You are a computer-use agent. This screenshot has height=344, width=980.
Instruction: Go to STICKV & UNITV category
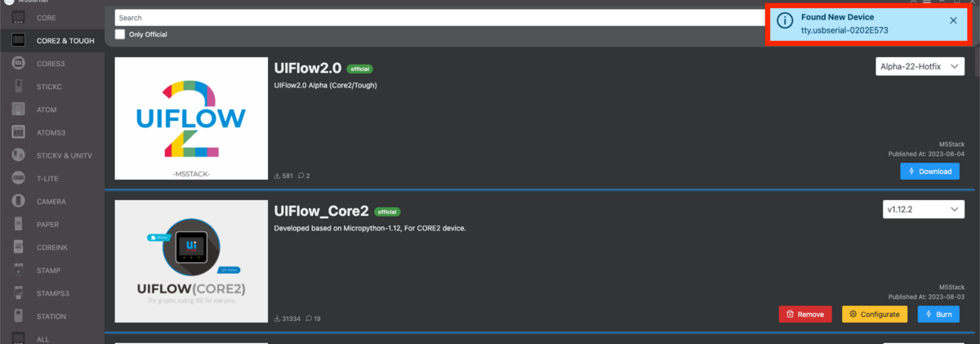(52, 154)
